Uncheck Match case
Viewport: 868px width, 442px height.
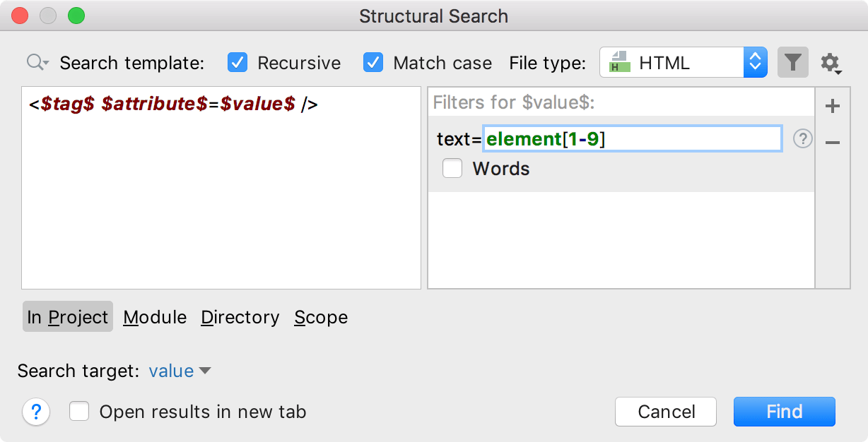(x=373, y=62)
